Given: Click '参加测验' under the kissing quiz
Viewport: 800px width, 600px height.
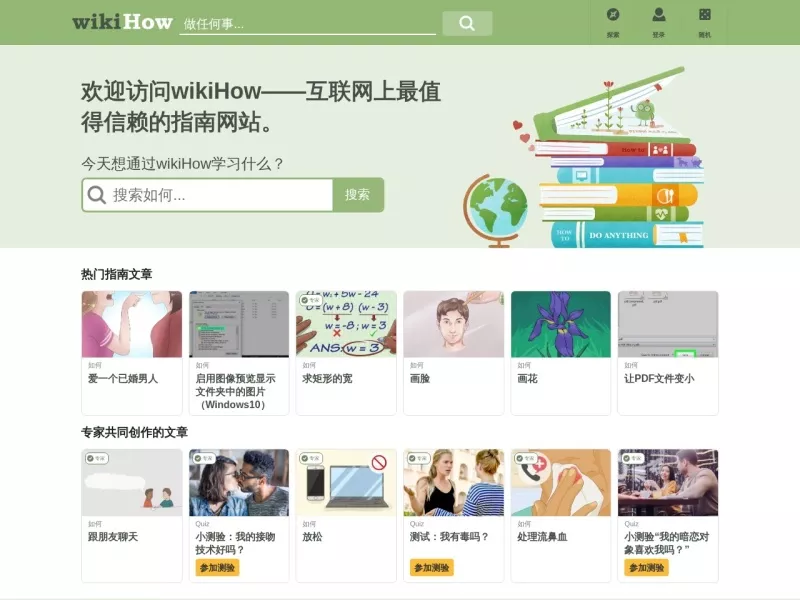Looking at the screenshot, I should click(x=217, y=568).
